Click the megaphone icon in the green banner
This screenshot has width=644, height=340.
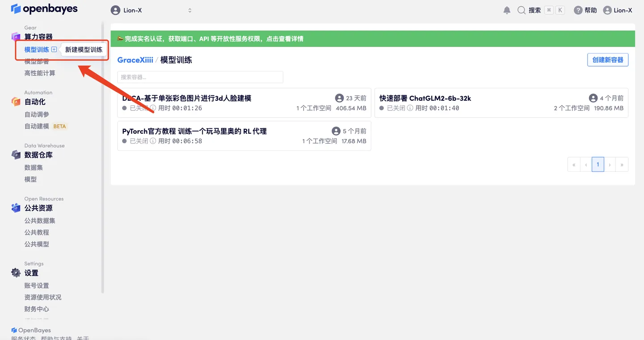point(120,38)
